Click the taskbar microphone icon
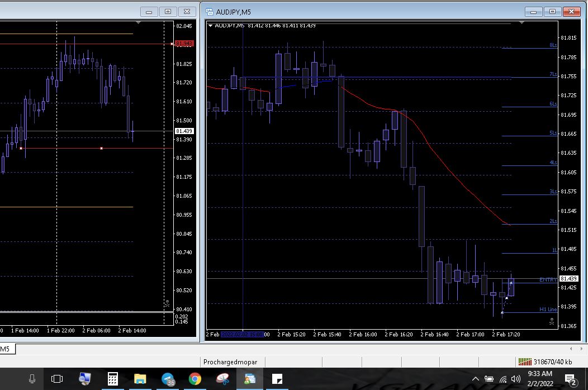This screenshot has height=390, width=588. point(32,379)
